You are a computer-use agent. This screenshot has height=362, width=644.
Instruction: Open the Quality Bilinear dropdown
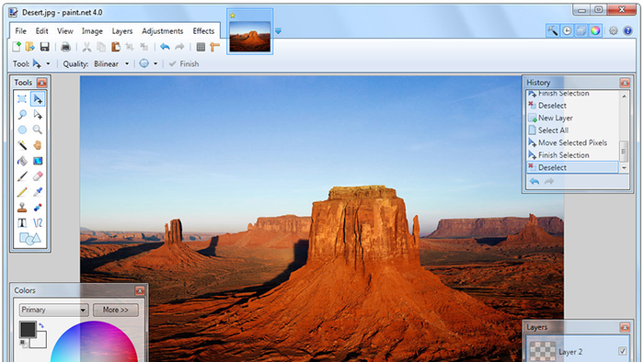111,64
